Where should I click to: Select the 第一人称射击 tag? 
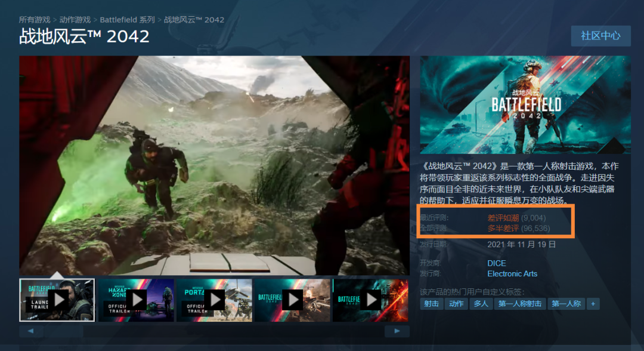tap(520, 304)
